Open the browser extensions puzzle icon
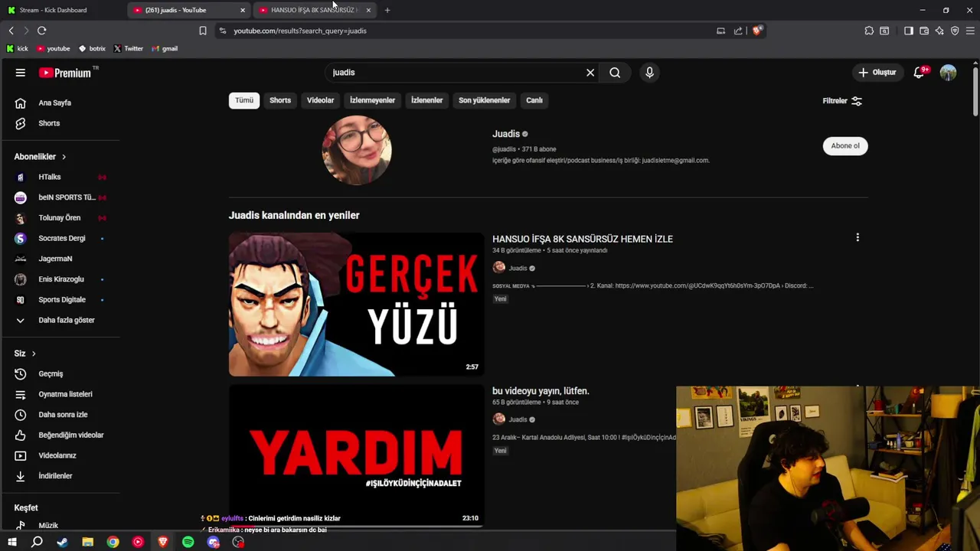 tap(869, 31)
